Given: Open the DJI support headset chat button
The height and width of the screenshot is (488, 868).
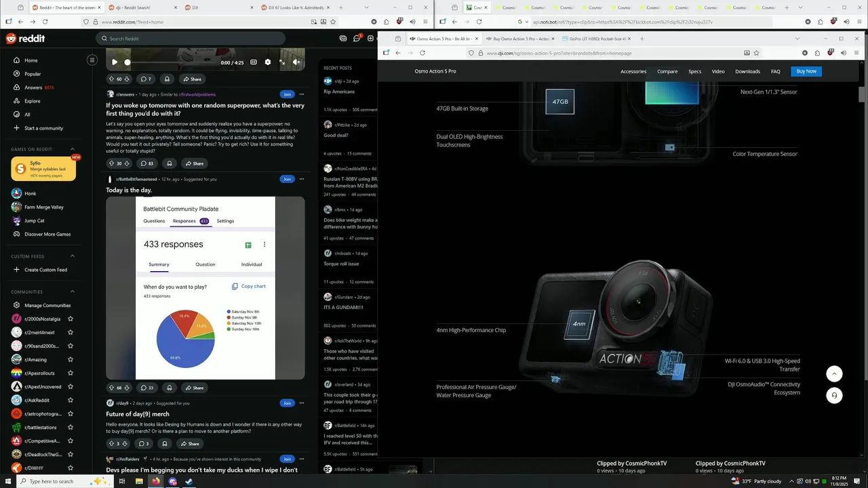Looking at the screenshot, I should click(x=834, y=395).
